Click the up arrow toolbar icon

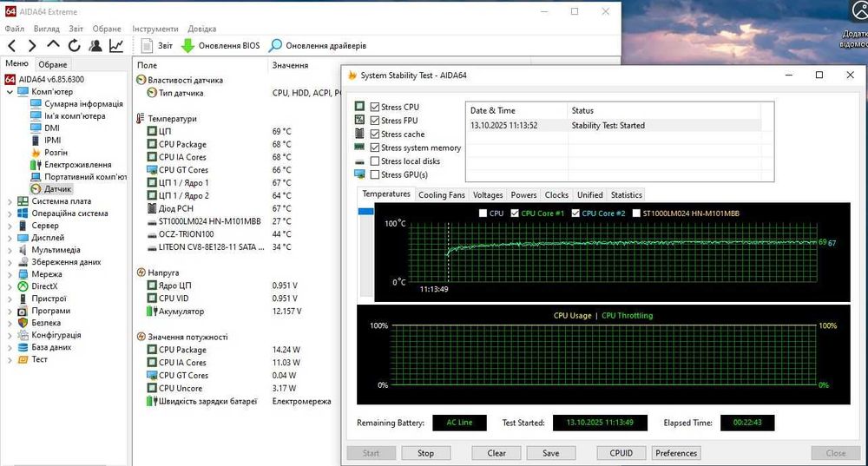pos(53,44)
